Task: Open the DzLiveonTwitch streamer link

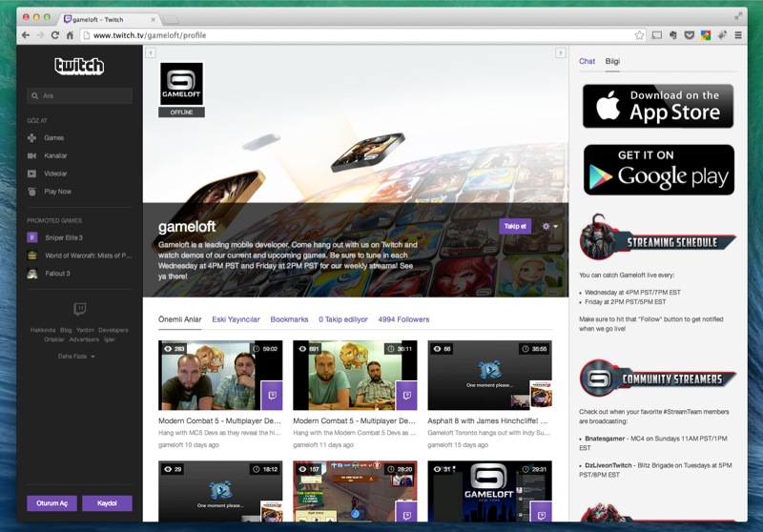Action: [608, 465]
